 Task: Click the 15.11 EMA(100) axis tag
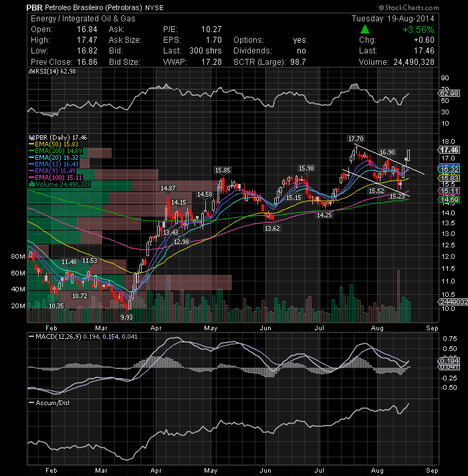(x=449, y=191)
